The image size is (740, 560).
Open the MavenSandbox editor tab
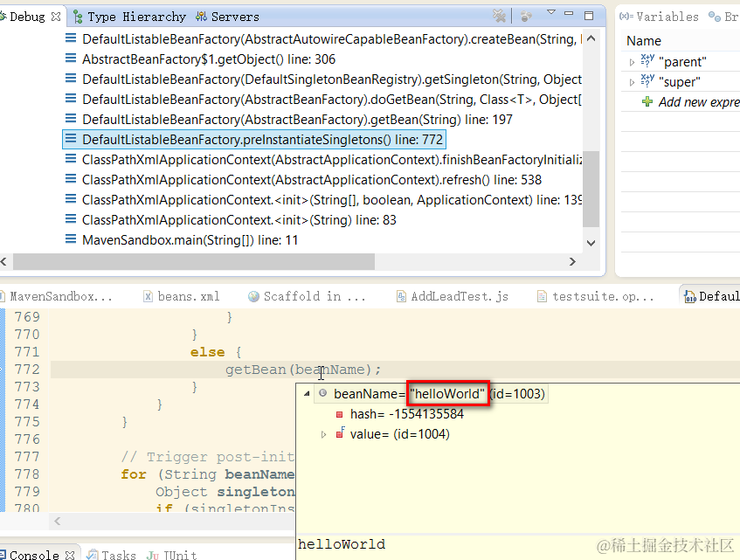coord(57,296)
